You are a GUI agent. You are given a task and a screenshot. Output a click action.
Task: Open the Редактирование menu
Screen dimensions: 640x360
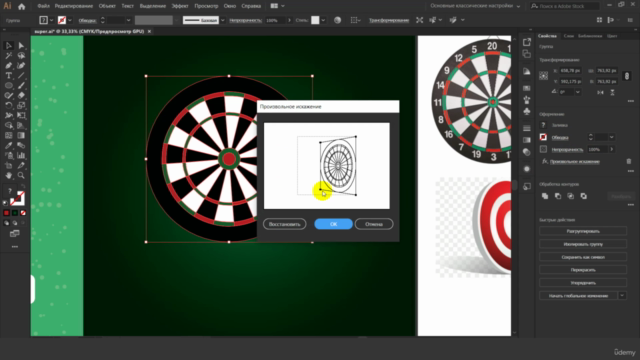74,6
